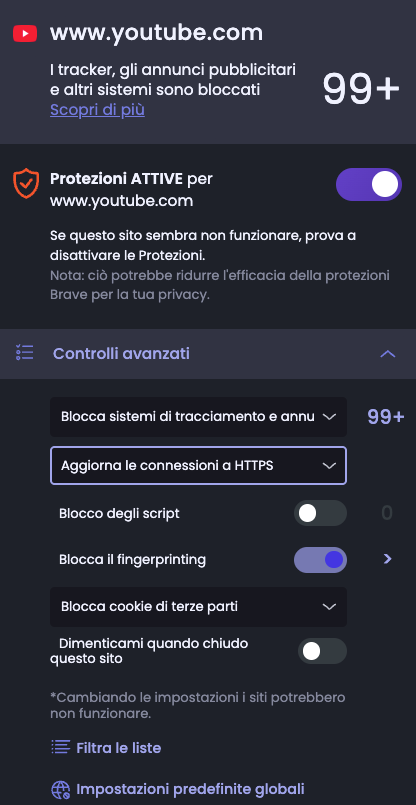Click the orange Brave shield icon
This screenshot has height=805, width=416.
pos(26,184)
